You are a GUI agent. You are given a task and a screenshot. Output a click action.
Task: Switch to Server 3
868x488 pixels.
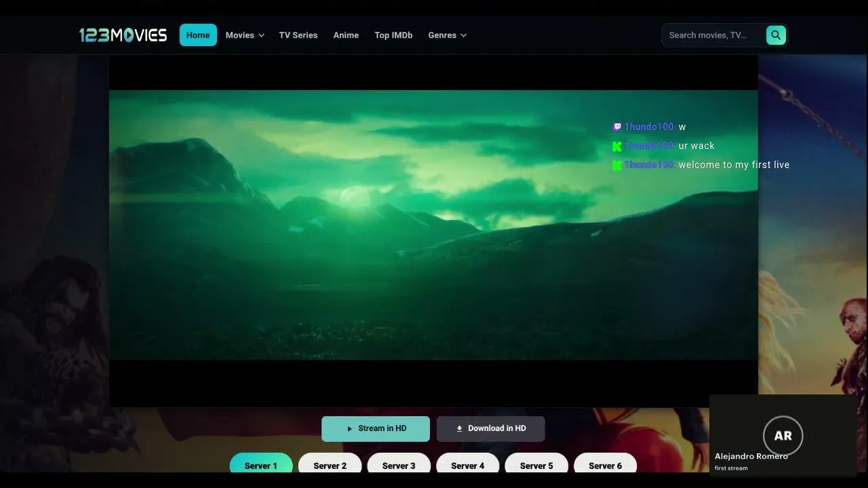399,464
